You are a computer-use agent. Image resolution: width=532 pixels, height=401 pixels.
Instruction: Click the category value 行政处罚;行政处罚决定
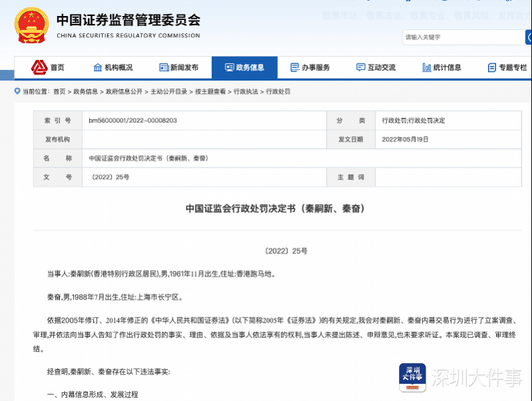click(x=413, y=120)
